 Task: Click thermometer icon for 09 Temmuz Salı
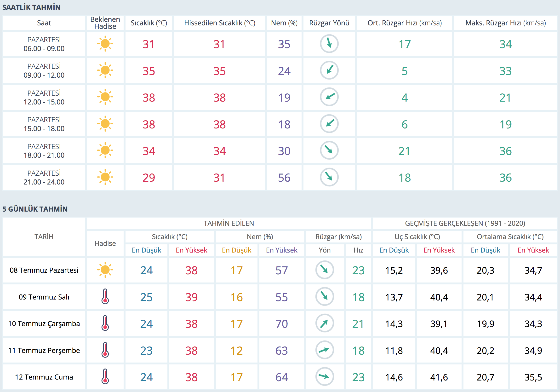pyautogui.click(x=105, y=297)
